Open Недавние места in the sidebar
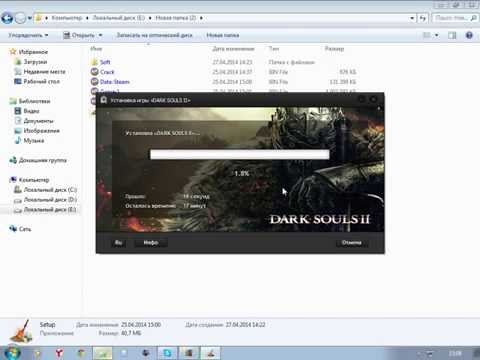This screenshot has width=480, height=360. (44, 72)
